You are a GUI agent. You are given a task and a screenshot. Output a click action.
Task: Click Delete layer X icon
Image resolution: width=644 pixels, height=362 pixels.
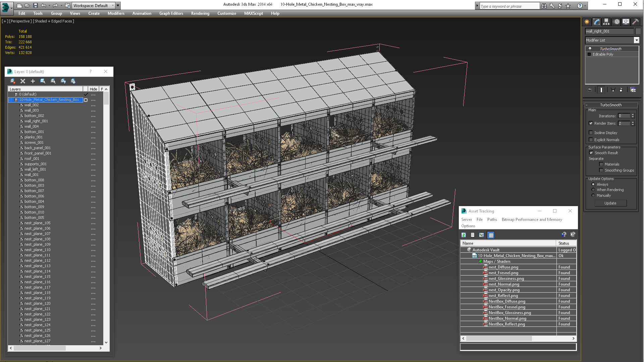23,81
